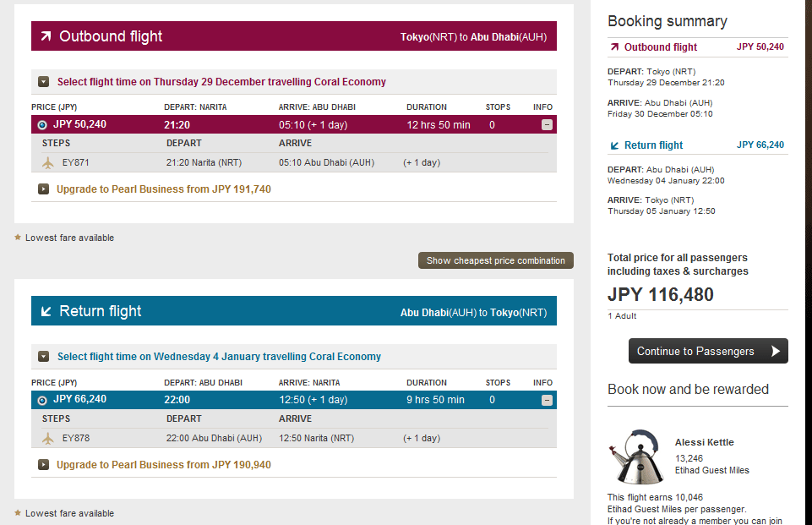The image size is (812, 525).
Task: Click the return flight arrow icon in header
Action: click(46, 311)
